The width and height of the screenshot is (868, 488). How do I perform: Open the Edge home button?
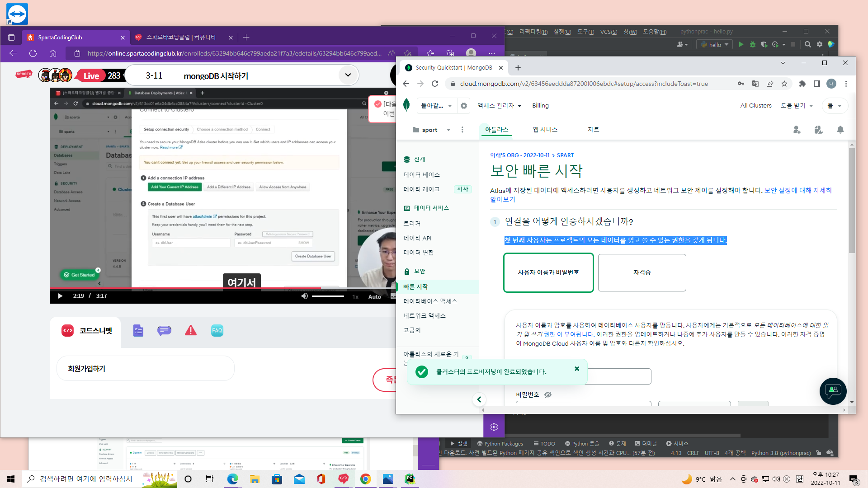pos(53,53)
